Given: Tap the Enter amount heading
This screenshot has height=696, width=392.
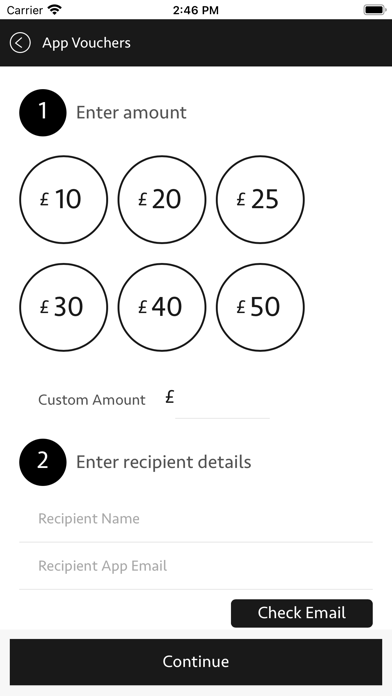Looking at the screenshot, I should coord(131,113).
